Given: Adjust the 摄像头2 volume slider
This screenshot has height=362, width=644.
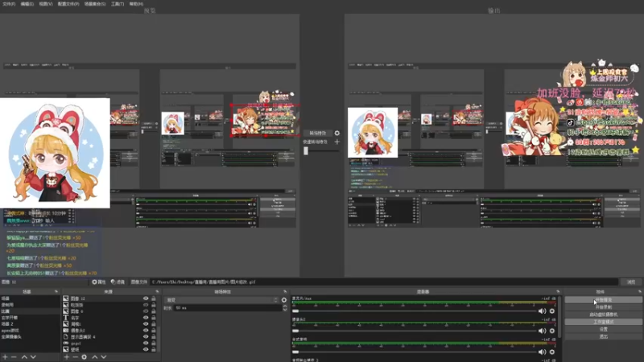Looking at the screenshot, I should pos(414,331).
